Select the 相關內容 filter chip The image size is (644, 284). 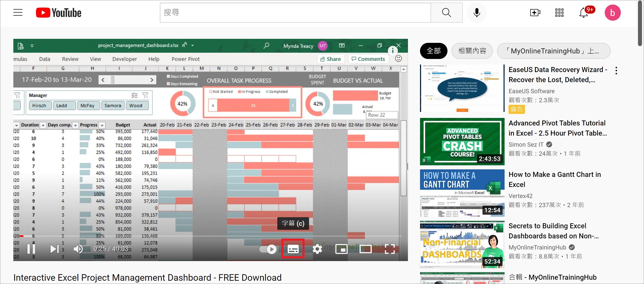(x=472, y=51)
